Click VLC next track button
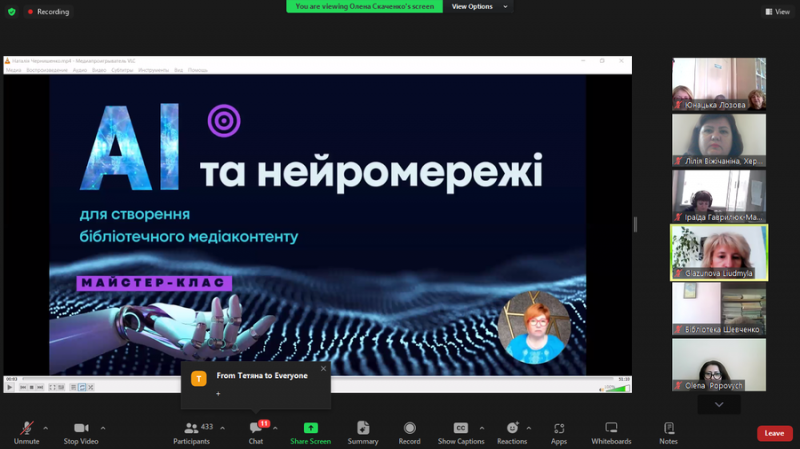This screenshot has height=449, width=800. (x=40, y=387)
